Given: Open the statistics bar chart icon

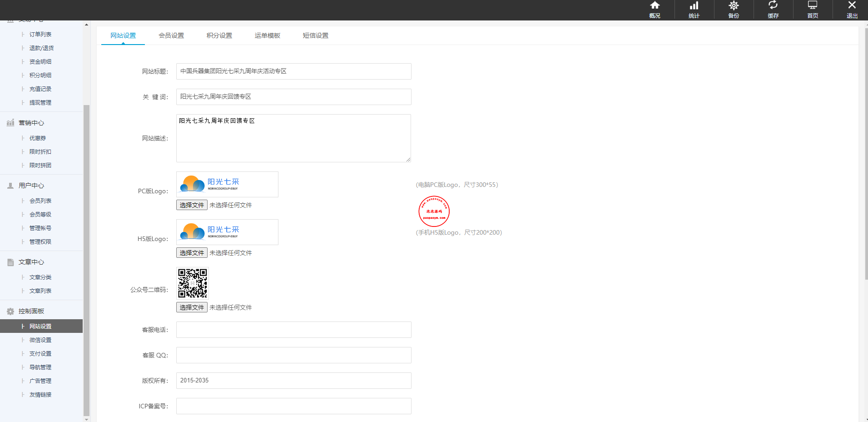Looking at the screenshot, I should pyautogui.click(x=694, y=6).
